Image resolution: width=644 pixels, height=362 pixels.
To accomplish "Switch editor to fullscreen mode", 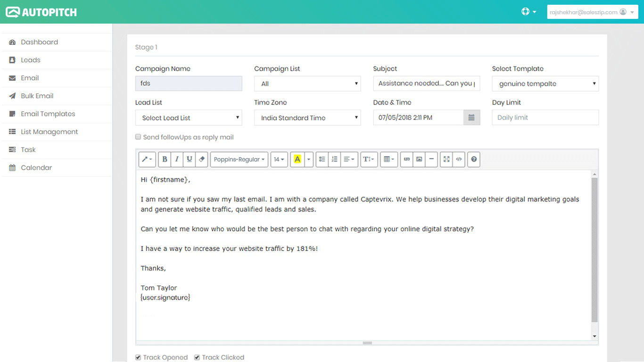I will [x=446, y=159].
